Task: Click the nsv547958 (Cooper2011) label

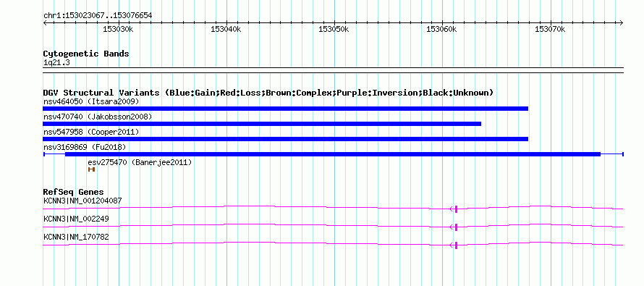Action: coord(91,132)
